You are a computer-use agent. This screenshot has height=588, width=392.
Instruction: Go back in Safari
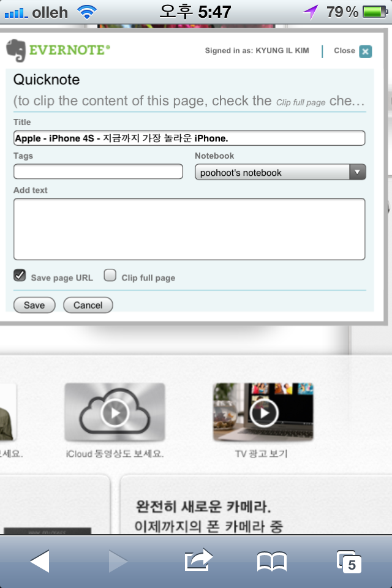pyautogui.click(x=40, y=562)
